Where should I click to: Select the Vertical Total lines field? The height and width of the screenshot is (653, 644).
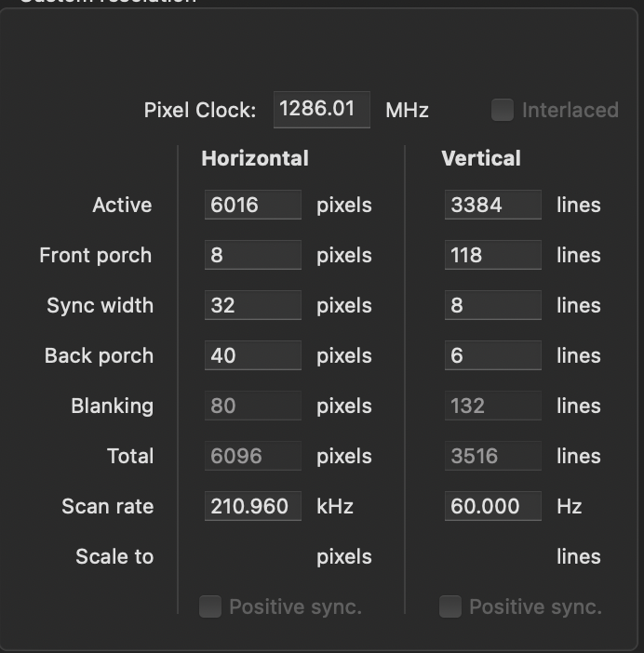coord(492,456)
